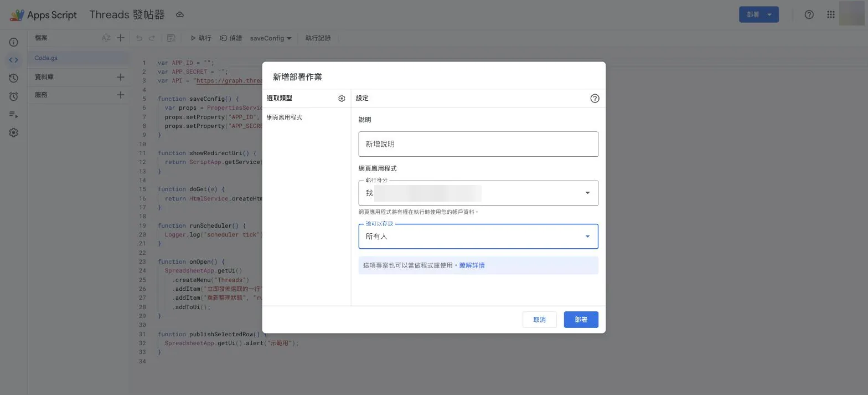Click the 瞭解詳情 link
This screenshot has width=868, height=395.
(x=472, y=265)
